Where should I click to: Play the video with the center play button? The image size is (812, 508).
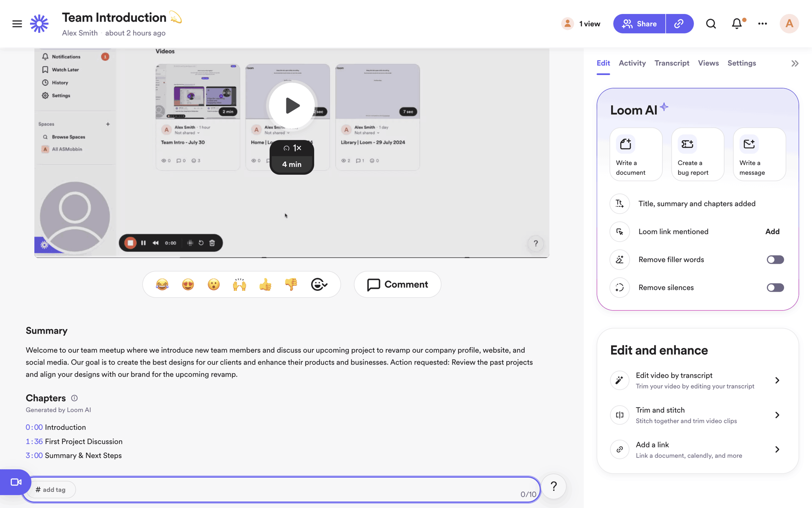(x=292, y=105)
